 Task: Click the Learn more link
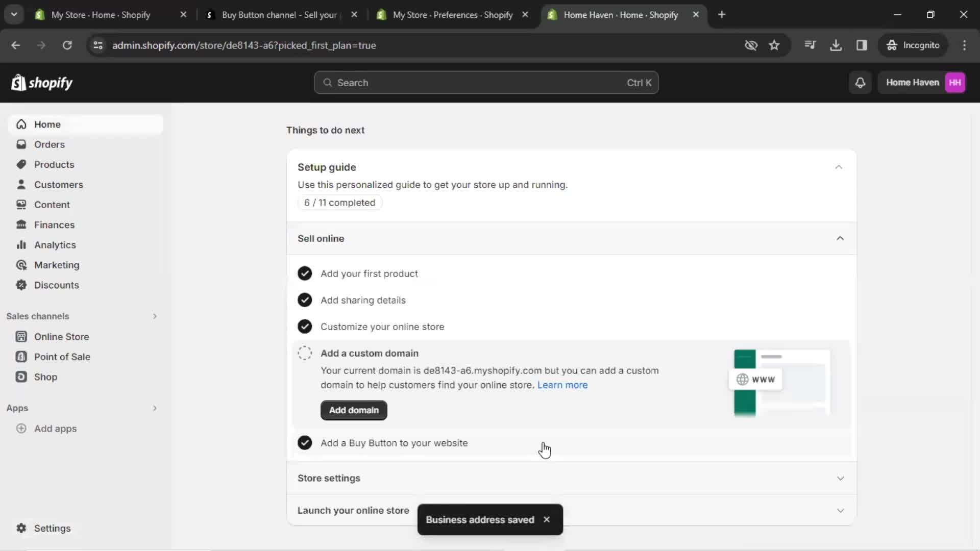[562, 385]
